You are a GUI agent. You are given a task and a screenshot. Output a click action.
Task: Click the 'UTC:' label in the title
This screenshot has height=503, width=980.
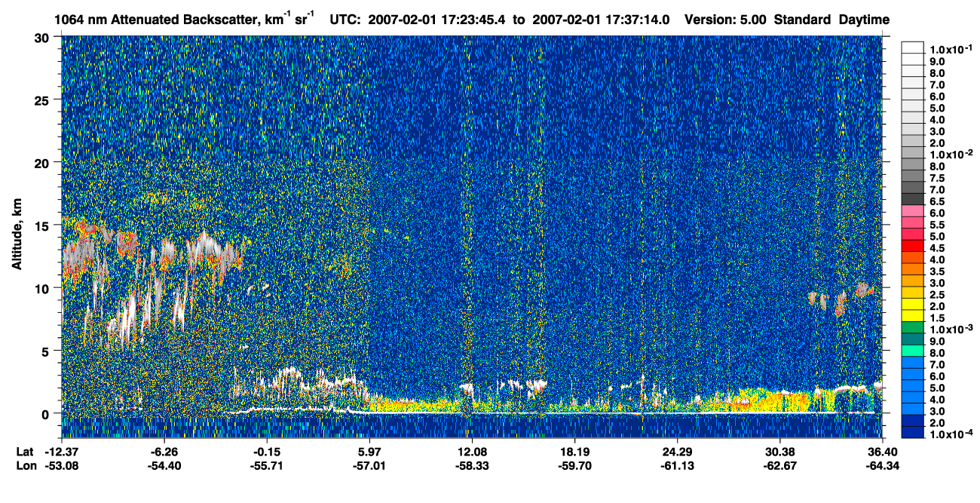tap(345, 20)
